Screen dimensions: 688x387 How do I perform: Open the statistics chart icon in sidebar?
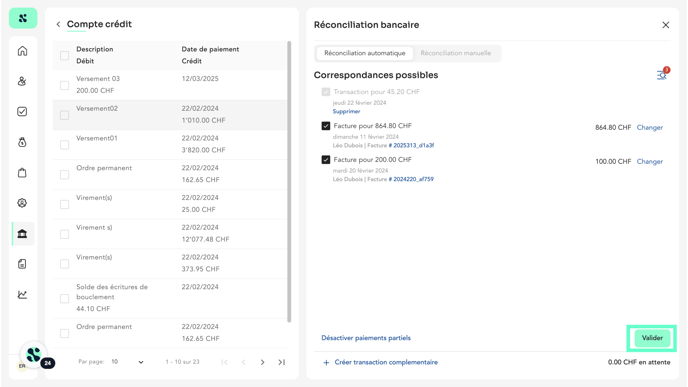(22, 294)
